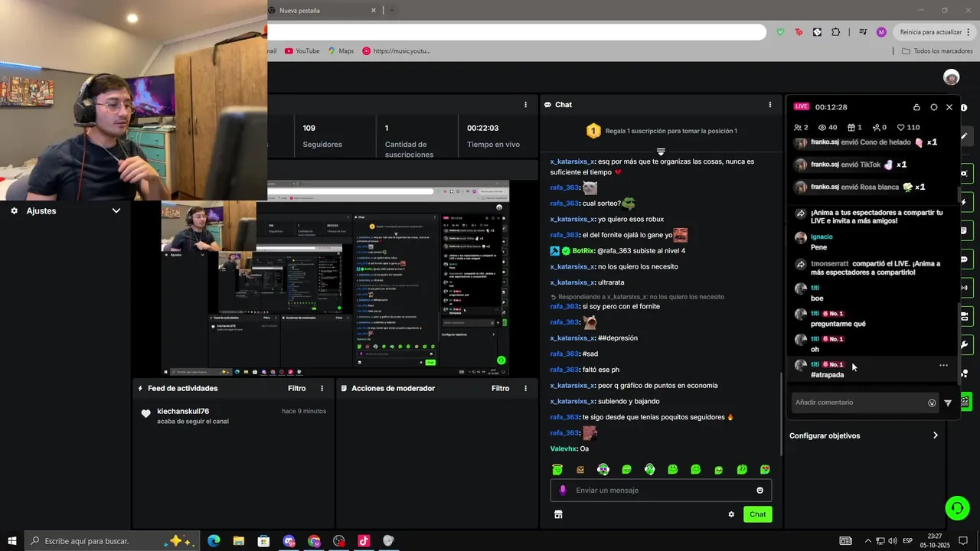Select the Nueva pestaña browser tab
Viewport: 980px width, 551px height.
tap(322, 11)
